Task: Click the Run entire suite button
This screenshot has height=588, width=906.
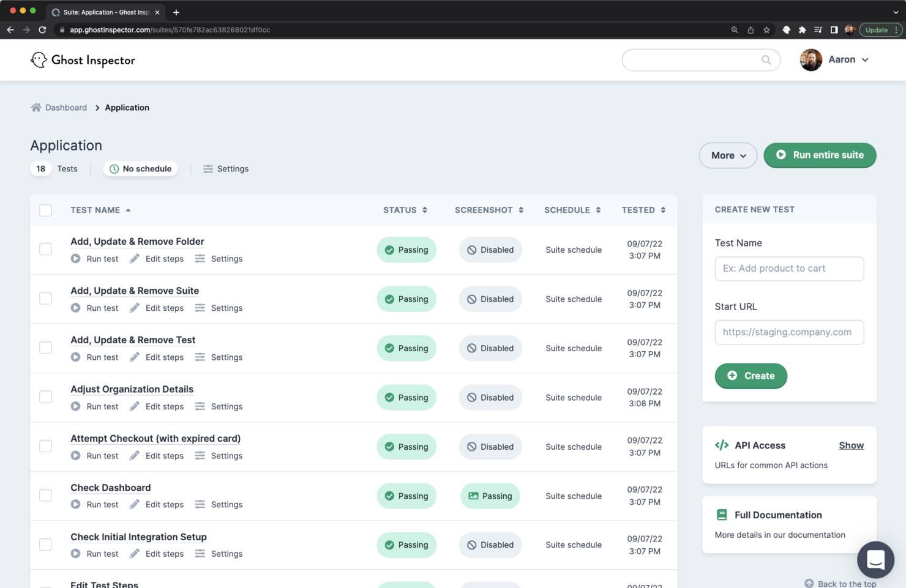Action: point(820,155)
